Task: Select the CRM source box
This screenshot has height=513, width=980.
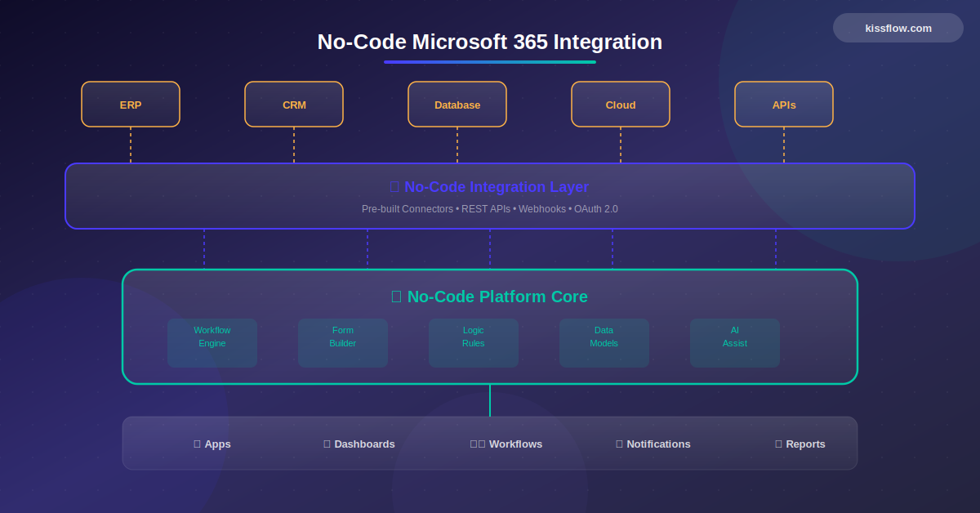Action: [x=294, y=105]
